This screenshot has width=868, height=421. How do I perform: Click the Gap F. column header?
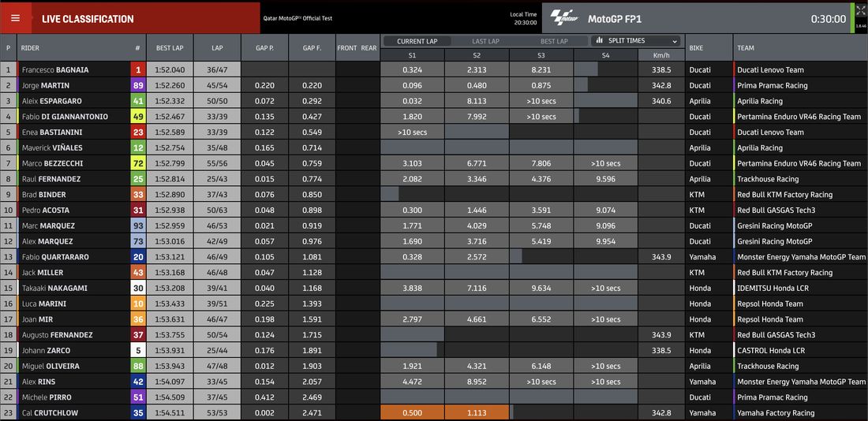312,47
